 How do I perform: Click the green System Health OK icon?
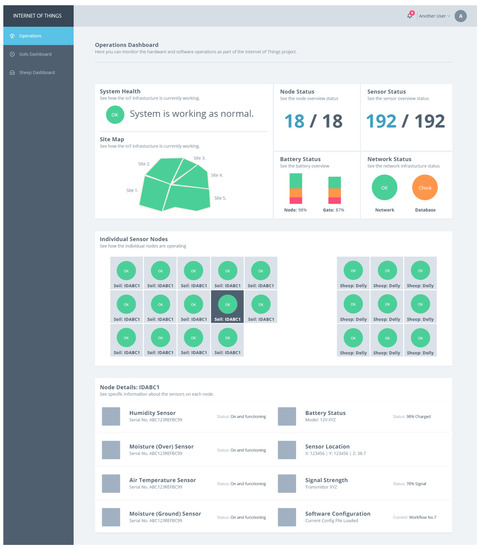click(x=115, y=115)
